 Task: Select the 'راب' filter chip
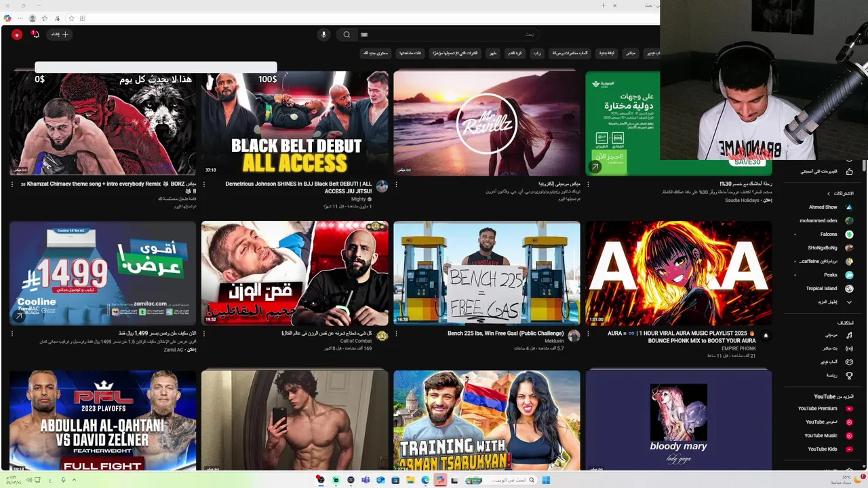coord(536,53)
